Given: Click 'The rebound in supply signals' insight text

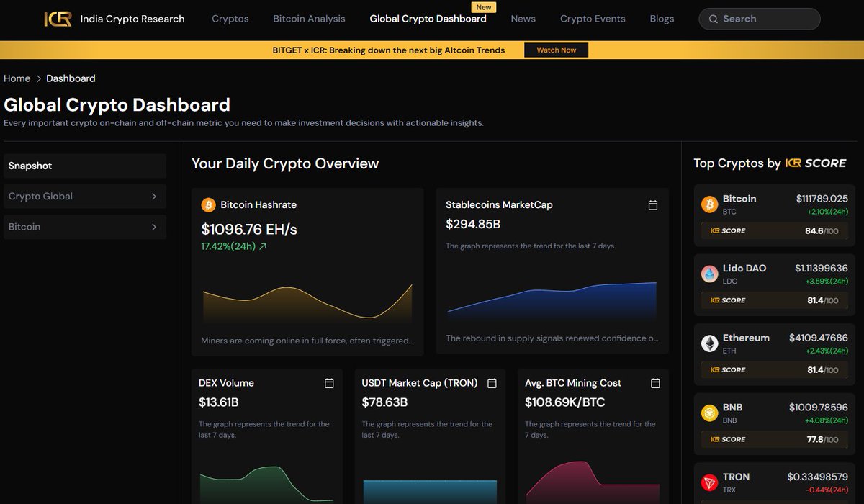Looking at the screenshot, I should [x=552, y=338].
